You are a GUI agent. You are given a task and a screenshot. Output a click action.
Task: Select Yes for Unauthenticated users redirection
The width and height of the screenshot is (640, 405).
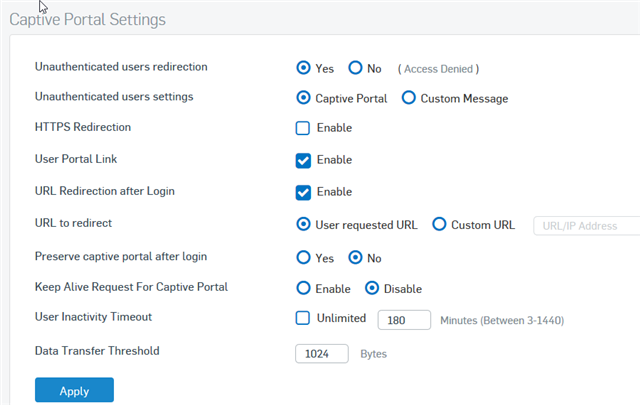pos(304,68)
